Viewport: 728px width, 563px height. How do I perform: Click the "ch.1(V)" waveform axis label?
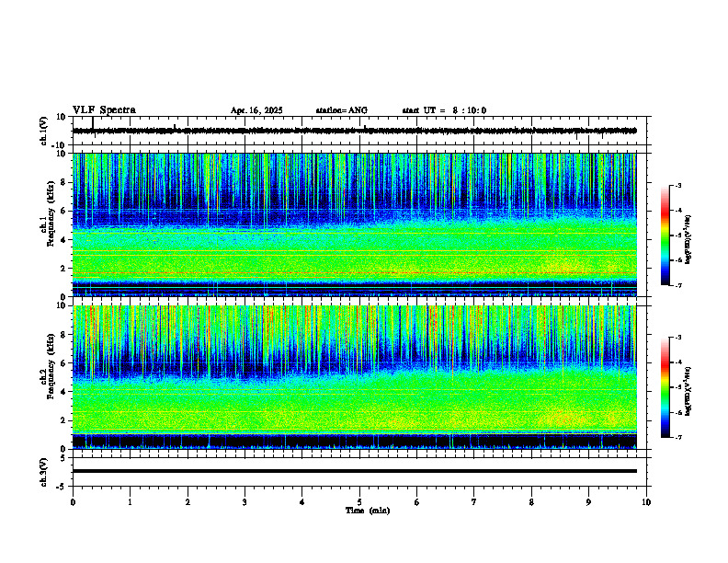click(x=43, y=131)
